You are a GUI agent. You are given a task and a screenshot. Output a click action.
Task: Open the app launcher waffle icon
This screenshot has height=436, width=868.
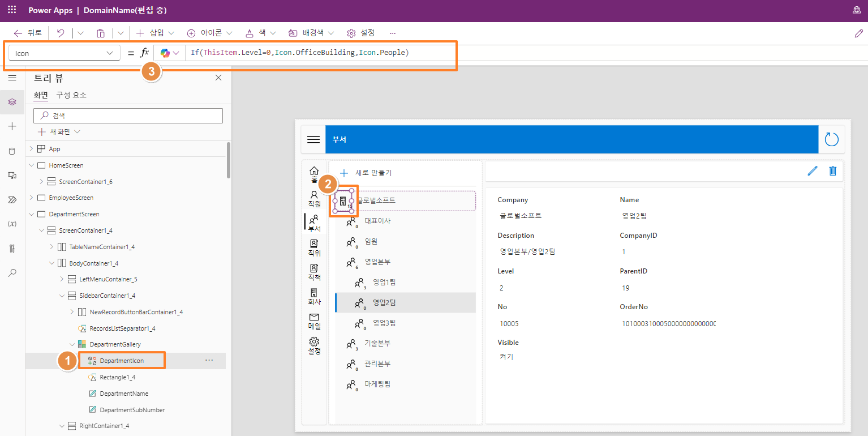(x=12, y=10)
